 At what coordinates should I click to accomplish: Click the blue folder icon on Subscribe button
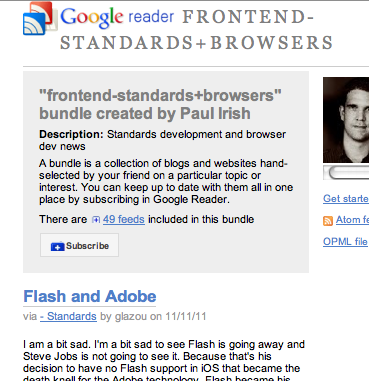[x=57, y=246]
